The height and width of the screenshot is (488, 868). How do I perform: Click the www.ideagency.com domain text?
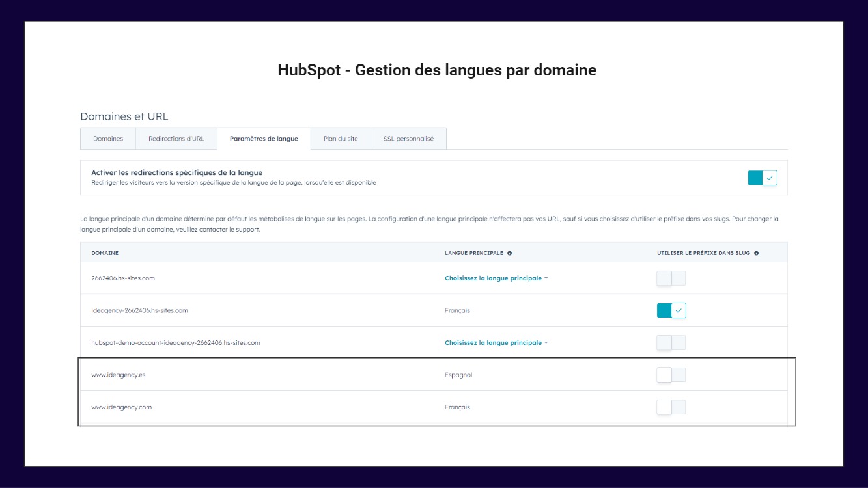click(122, 407)
